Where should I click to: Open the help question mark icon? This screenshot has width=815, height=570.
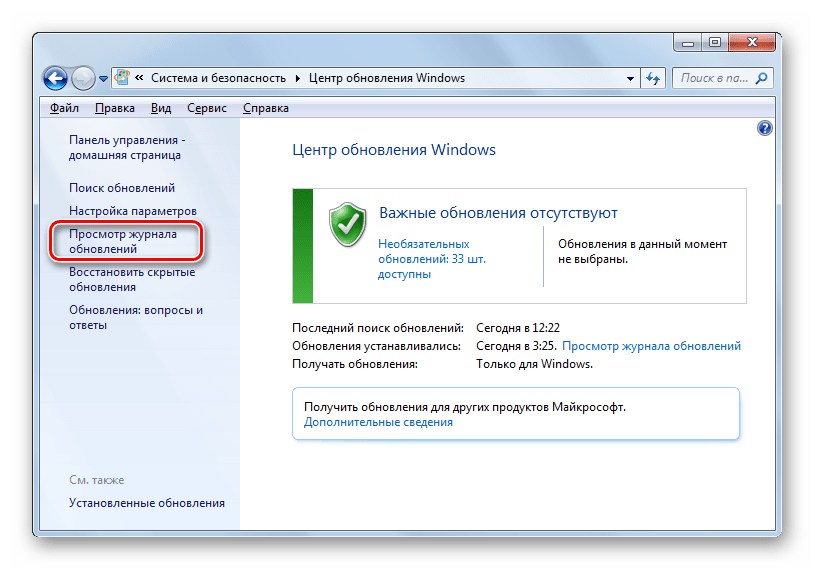tap(765, 128)
